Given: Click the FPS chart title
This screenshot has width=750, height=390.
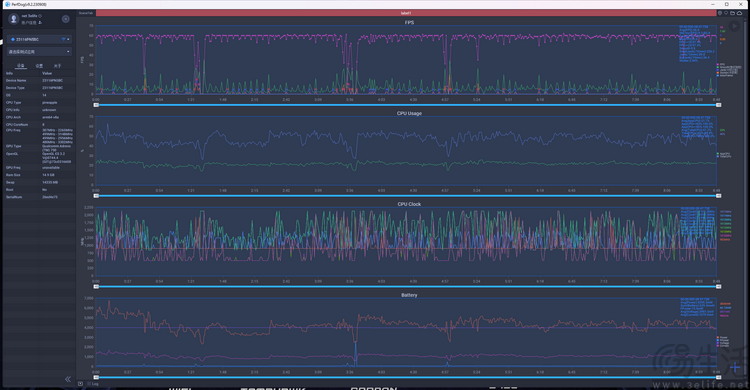Looking at the screenshot, I should 409,22.
